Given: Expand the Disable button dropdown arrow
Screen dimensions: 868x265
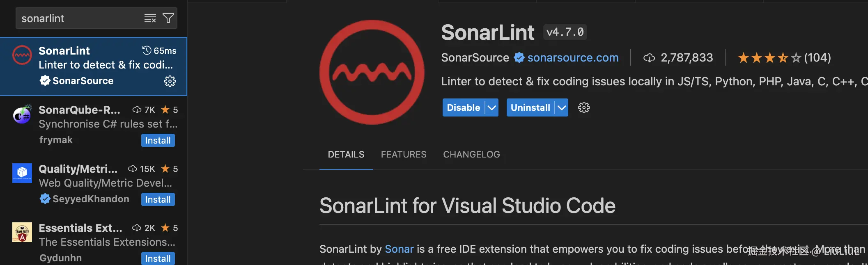Looking at the screenshot, I should (x=491, y=107).
